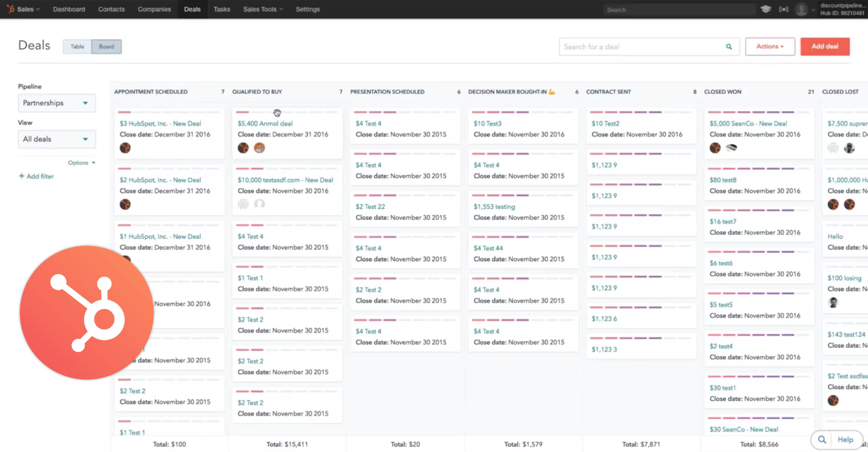Click the HubSpot sprocket logo in the top bar

[10, 9]
